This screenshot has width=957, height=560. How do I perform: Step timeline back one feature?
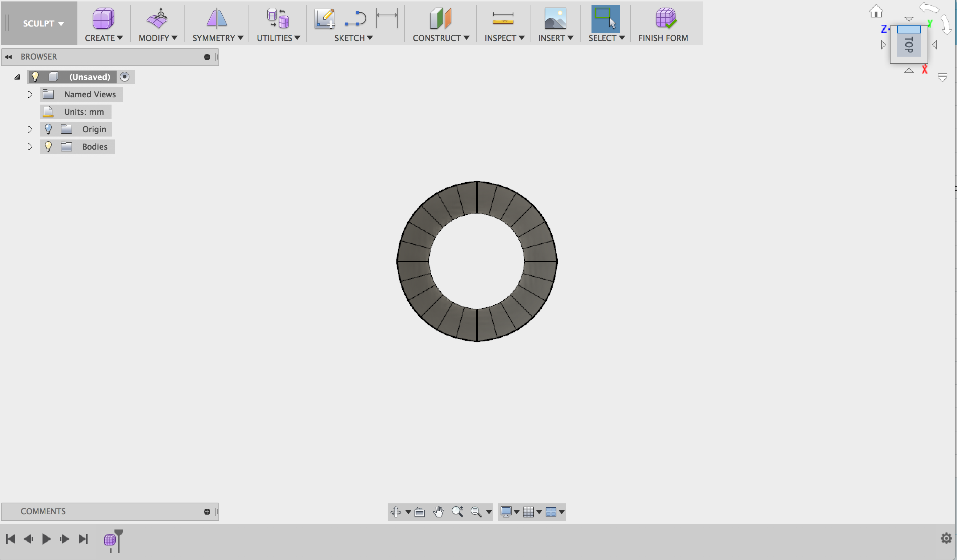point(28,539)
